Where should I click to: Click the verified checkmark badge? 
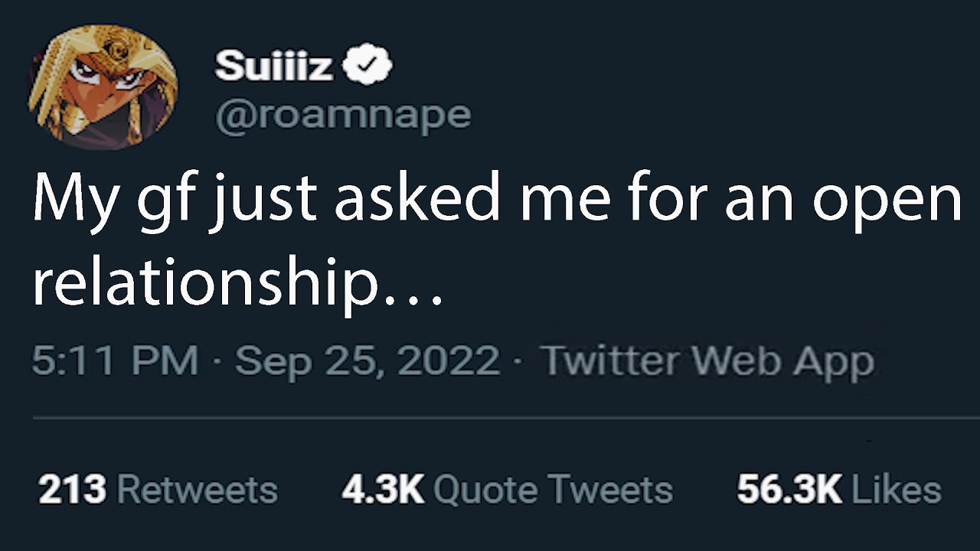point(366,66)
